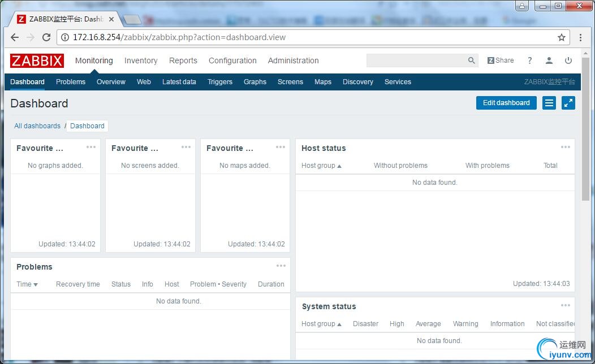Open the Triggers submenu
595x364 pixels.
219,82
